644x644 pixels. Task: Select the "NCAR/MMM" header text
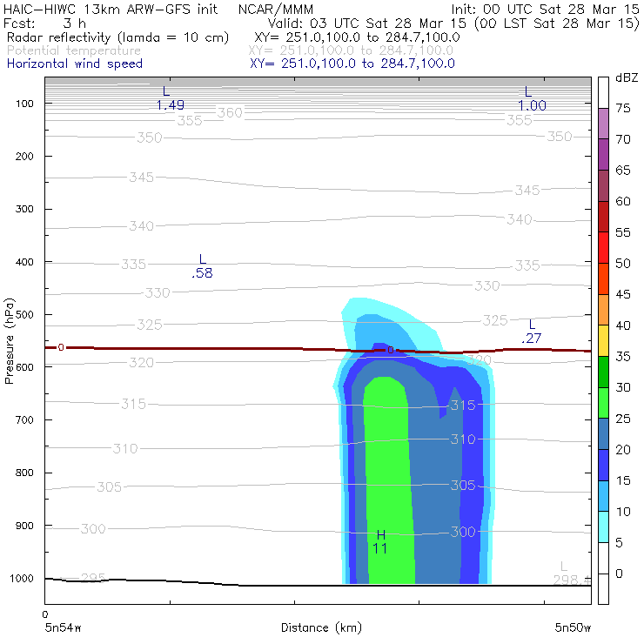[276, 10]
